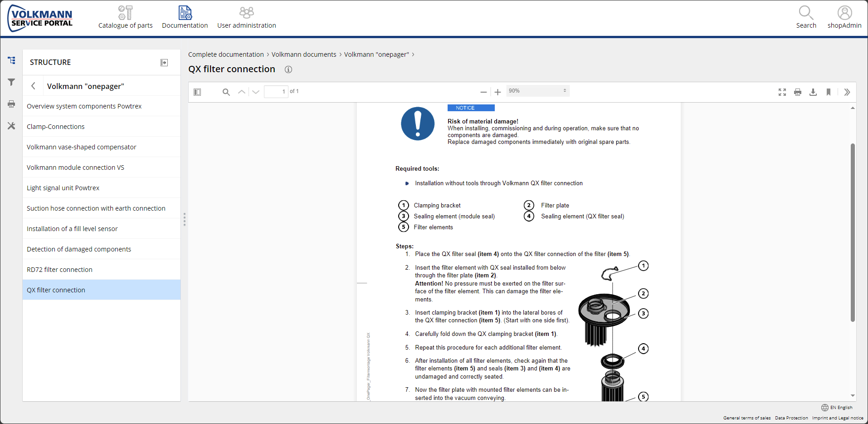
Task: Collapse the STRUCTURE panel
Action: pos(164,63)
